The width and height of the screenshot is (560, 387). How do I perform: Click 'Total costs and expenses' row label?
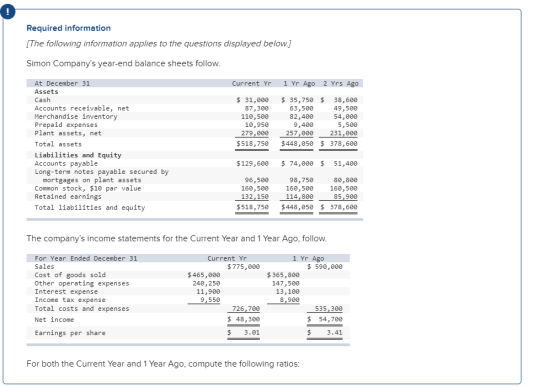[82, 309]
